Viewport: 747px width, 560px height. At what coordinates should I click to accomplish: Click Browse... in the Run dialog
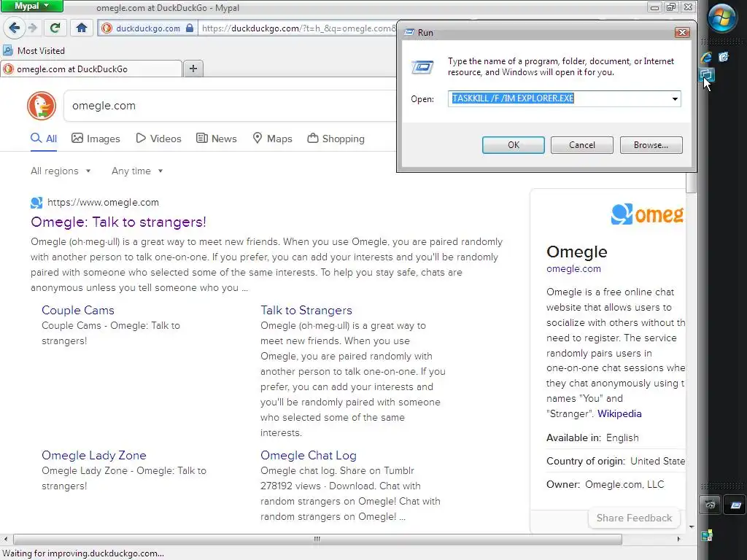point(651,145)
